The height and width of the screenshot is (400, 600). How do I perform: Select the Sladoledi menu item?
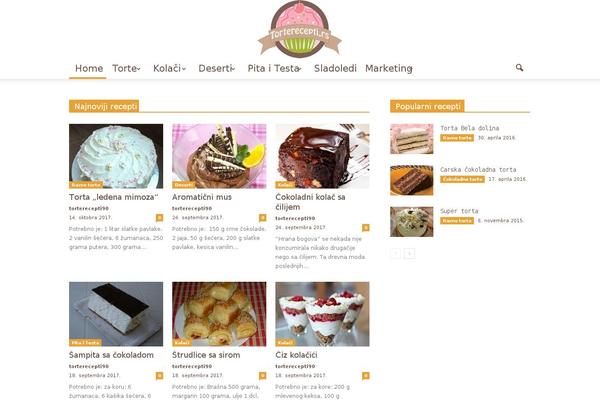[x=335, y=69]
